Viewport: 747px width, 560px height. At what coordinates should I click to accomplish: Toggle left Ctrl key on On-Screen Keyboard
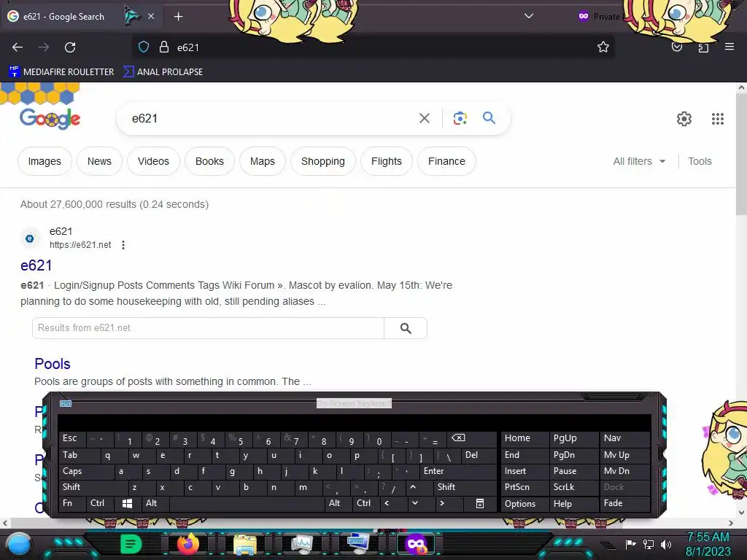tap(100, 503)
